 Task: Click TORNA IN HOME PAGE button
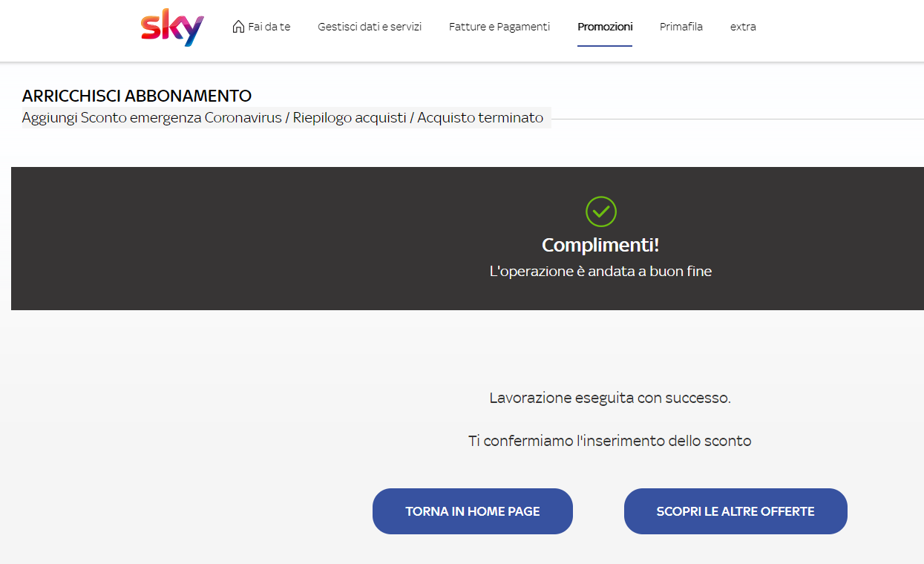[x=472, y=511]
